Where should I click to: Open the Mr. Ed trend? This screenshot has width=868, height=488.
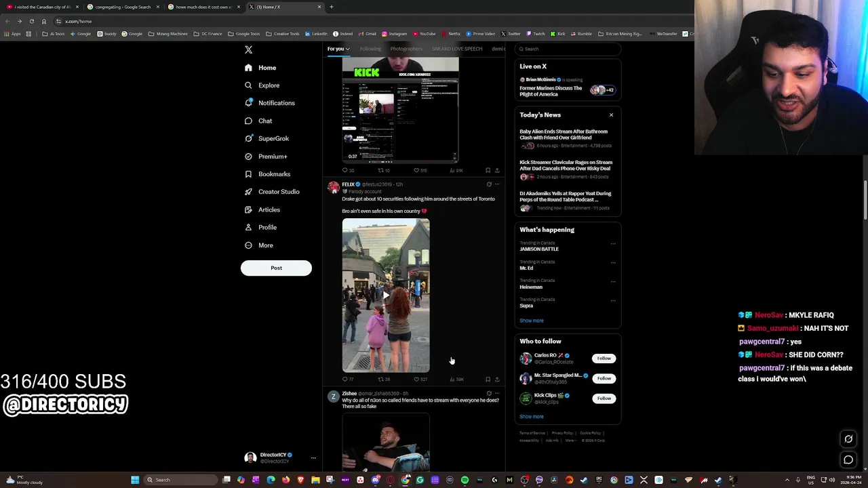526,268
